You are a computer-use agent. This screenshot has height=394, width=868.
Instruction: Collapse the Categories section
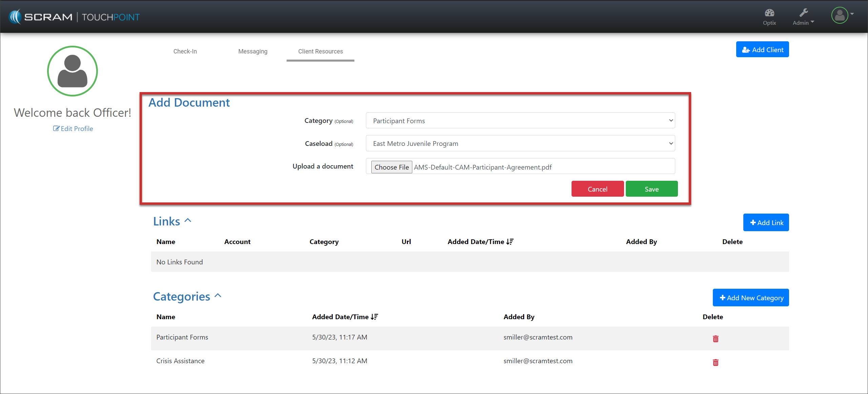218,296
